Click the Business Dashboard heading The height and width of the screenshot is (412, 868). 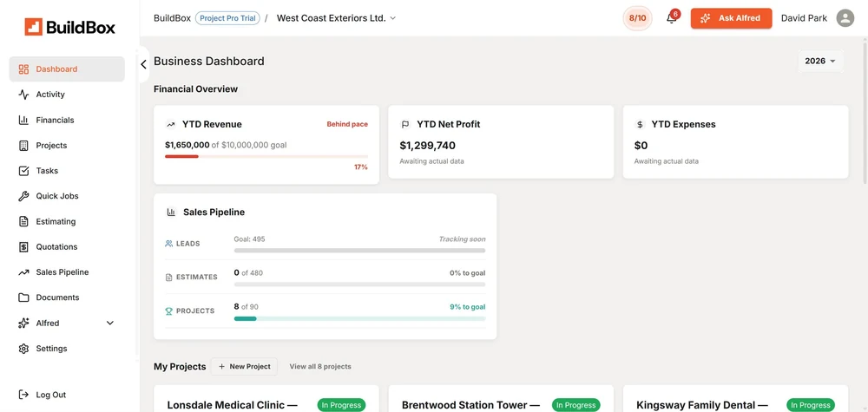tap(209, 61)
